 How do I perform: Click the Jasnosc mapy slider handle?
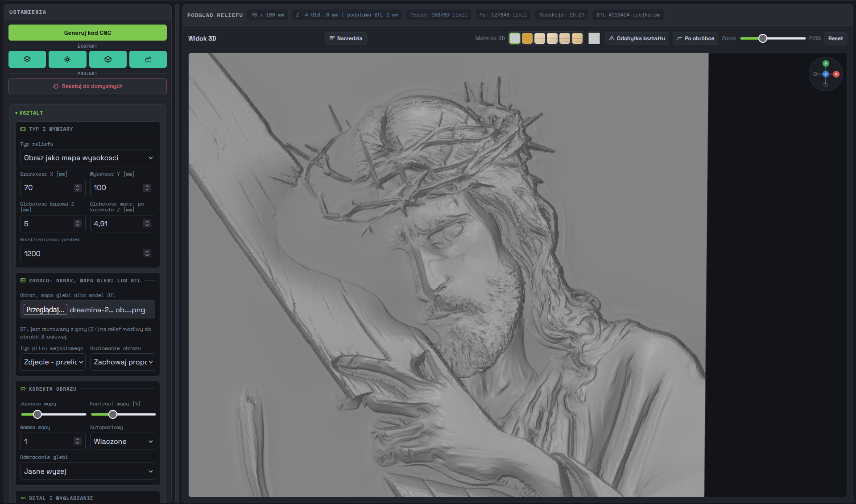(x=37, y=414)
